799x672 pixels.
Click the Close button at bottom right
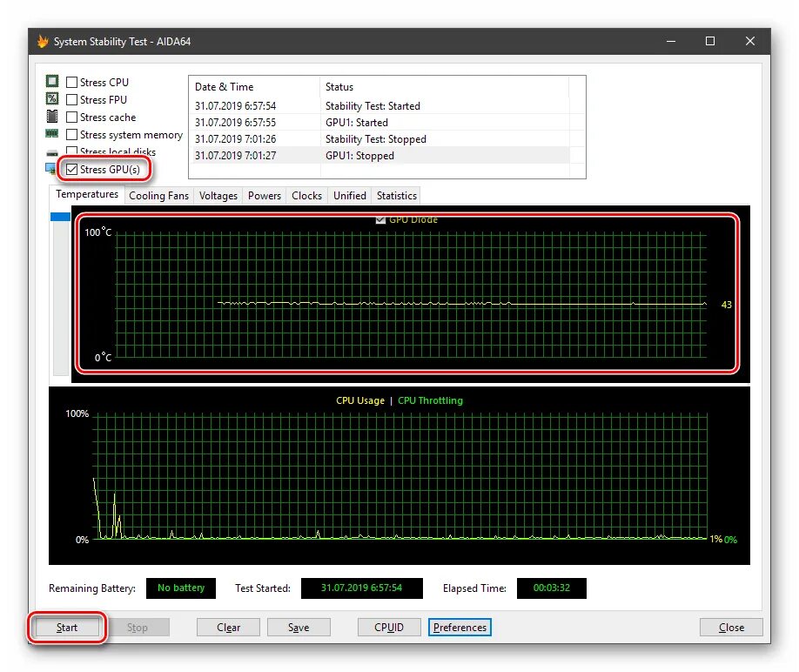click(731, 627)
